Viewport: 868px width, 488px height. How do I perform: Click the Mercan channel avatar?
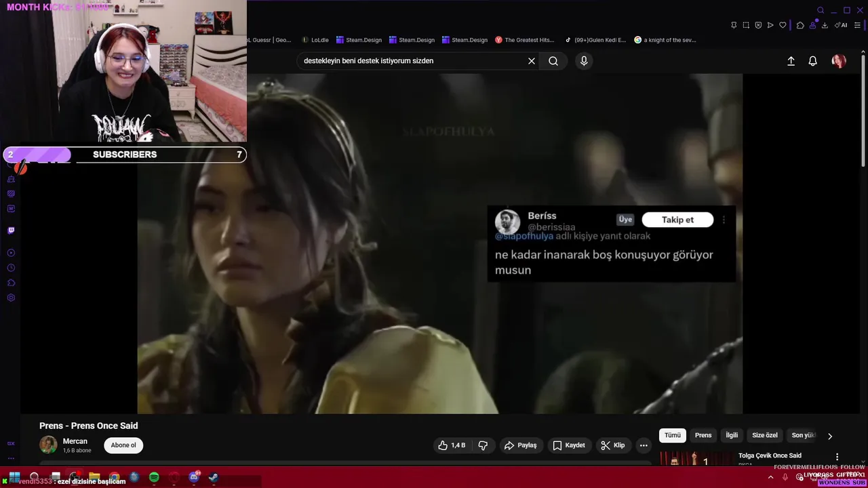point(48,445)
